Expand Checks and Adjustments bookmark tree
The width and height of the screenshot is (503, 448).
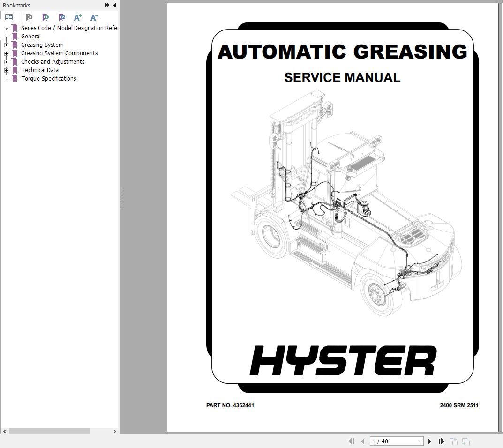(7, 62)
